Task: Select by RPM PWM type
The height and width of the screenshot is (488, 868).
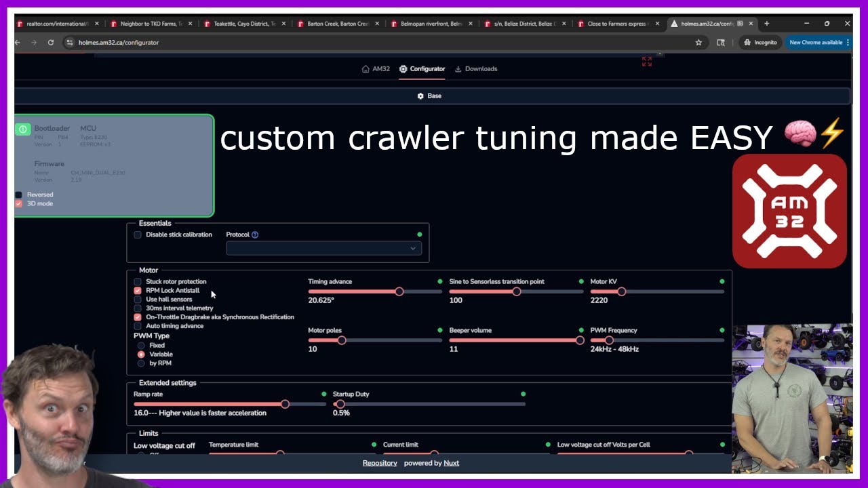Action: point(141,363)
